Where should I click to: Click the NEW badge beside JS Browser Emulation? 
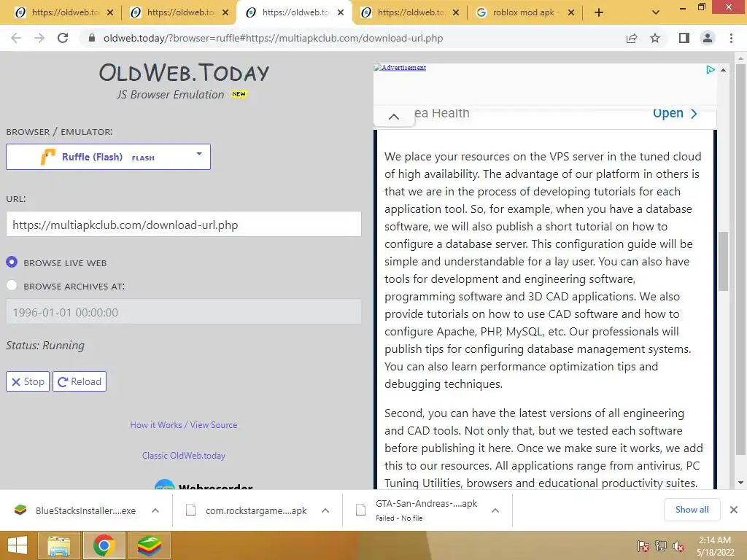[239, 94]
